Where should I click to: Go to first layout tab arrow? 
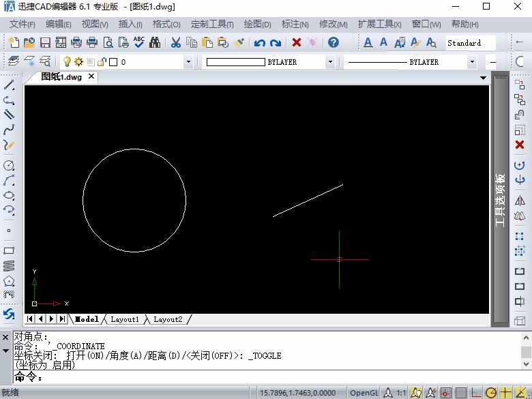coord(30,319)
